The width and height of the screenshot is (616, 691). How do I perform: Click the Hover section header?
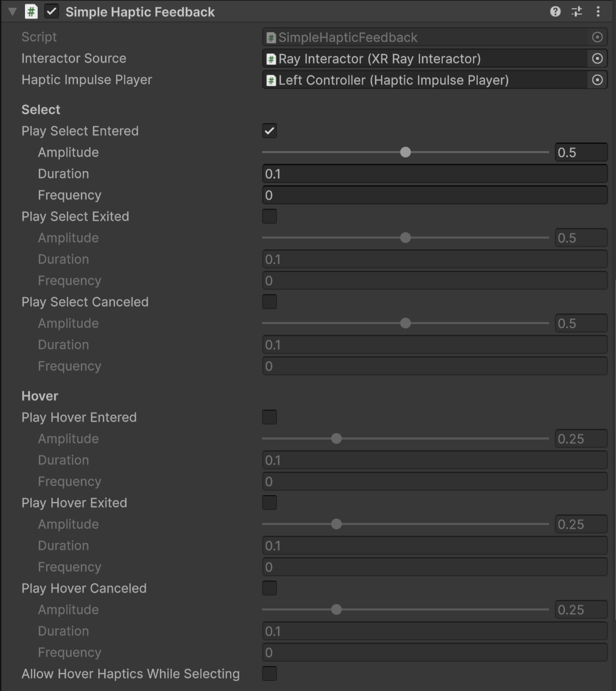pyautogui.click(x=40, y=395)
